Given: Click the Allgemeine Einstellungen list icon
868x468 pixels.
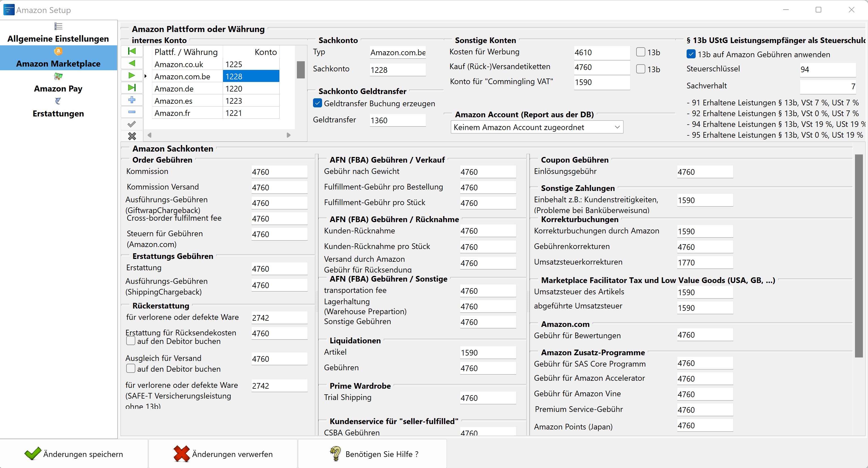Looking at the screenshot, I should coord(58,26).
